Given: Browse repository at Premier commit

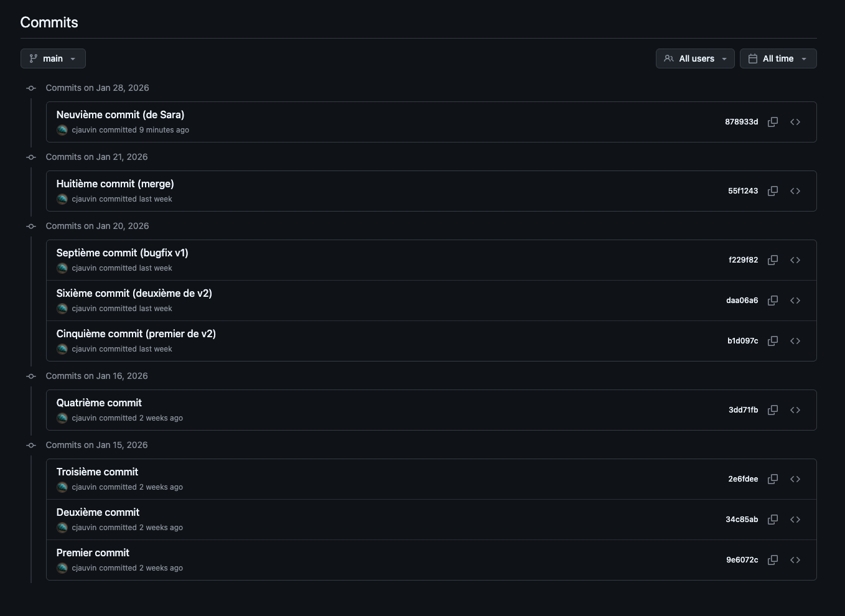Looking at the screenshot, I should (x=795, y=560).
